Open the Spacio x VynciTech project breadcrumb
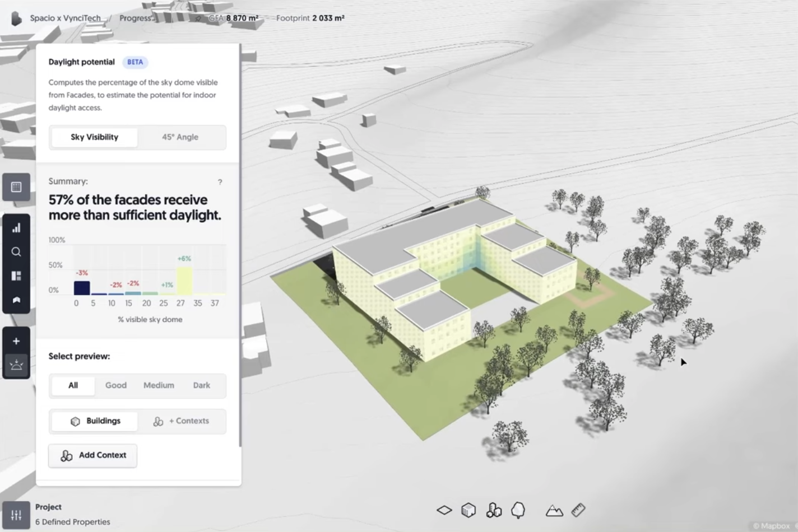This screenshot has height=532, width=798. (x=65, y=18)
